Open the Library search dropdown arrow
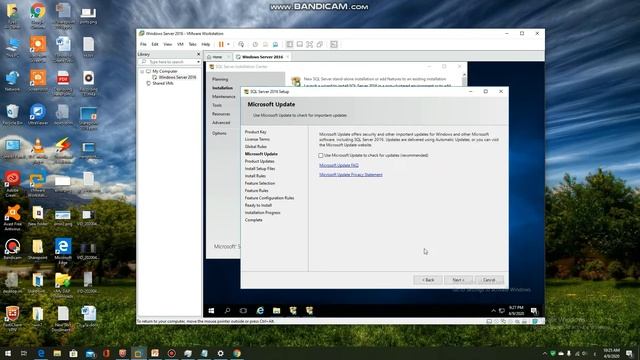Image resolution: width=640 pixels, height=360 pixels. click(x=198, y=62)
